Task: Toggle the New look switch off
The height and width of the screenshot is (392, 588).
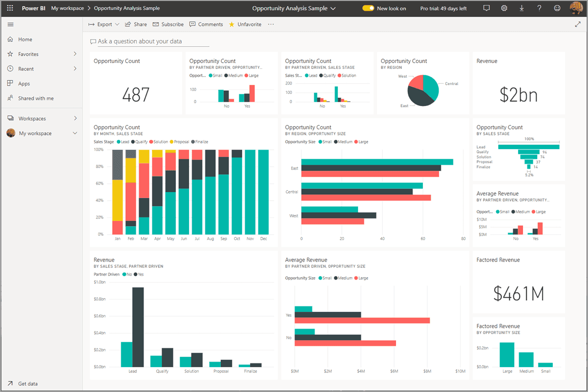Action: [x=368, y=8]
